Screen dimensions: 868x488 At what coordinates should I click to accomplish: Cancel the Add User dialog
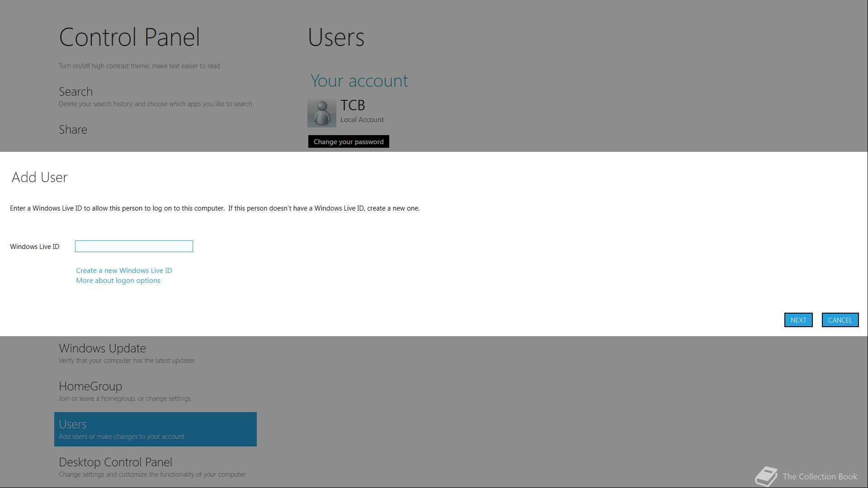[840, 320]
